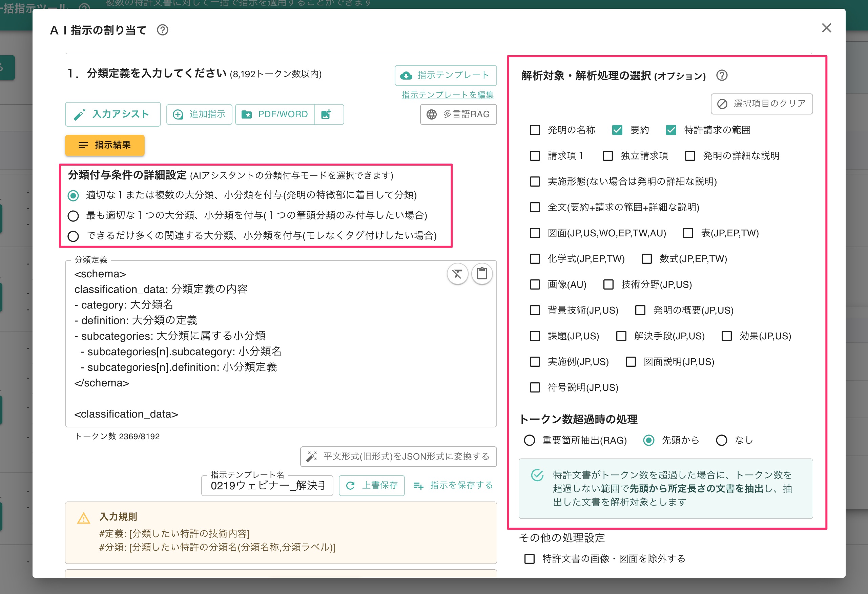Check 実施例(JP,US) checkbox

pos(535,362)
